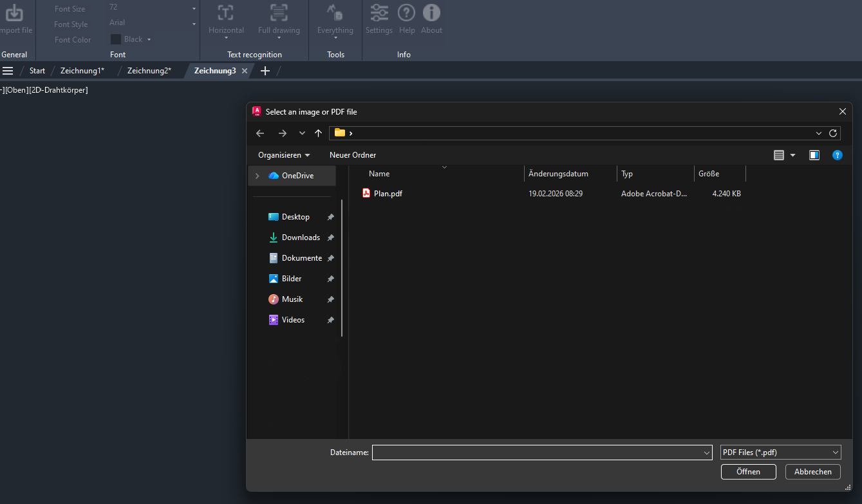
Task: Toggle the preview pane button
Action: (814, 155)
